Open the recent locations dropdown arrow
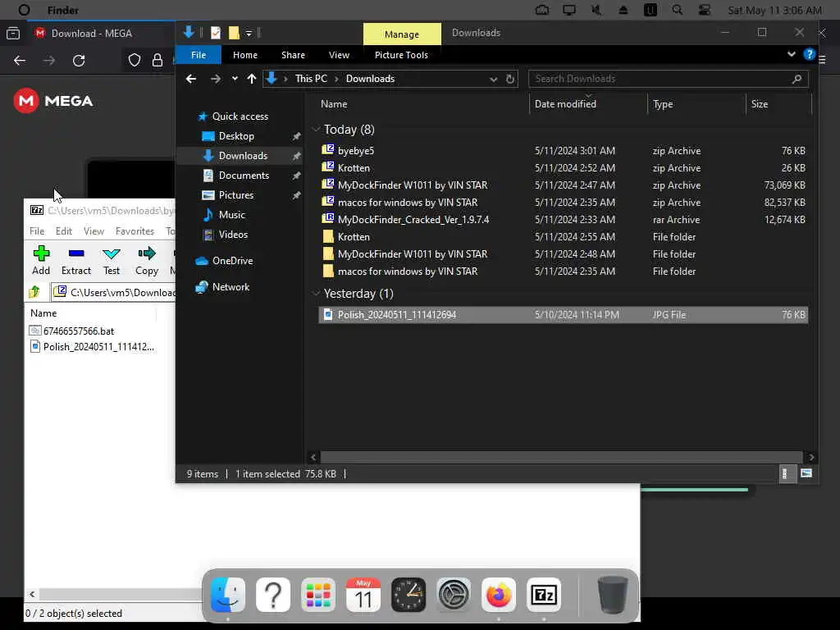840x630 pixels. coord(235,79)
